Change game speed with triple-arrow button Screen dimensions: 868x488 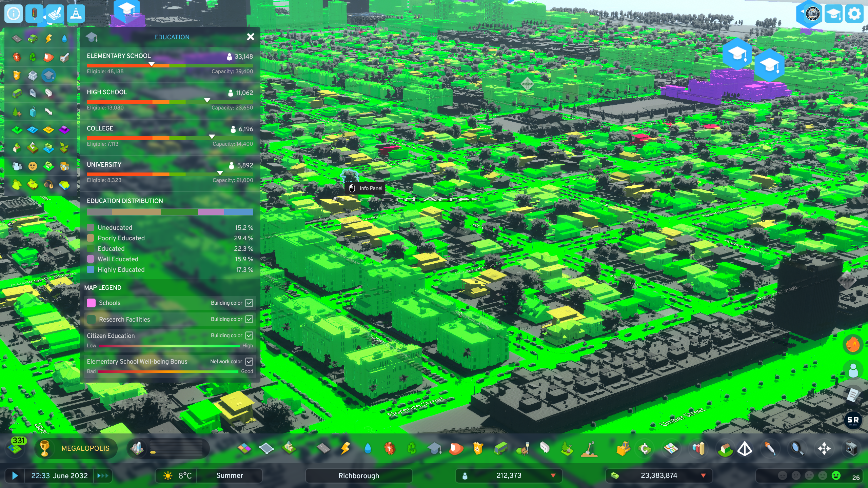coord(103,475)
